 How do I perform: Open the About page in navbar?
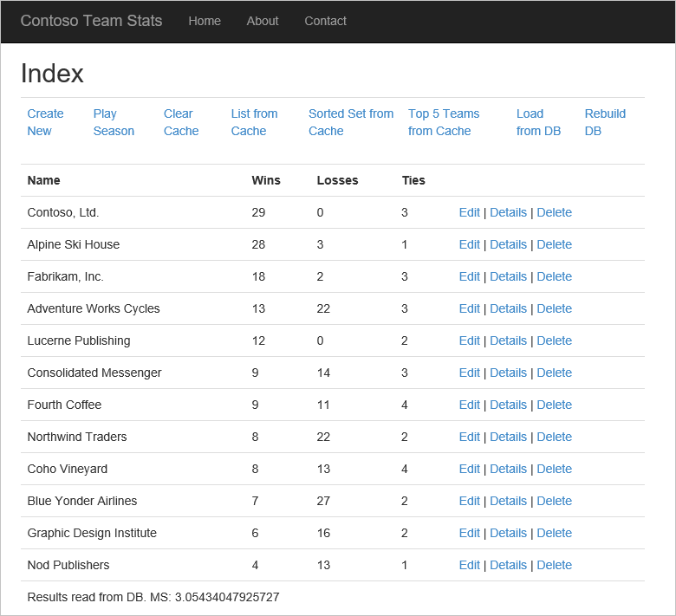coord(263,21)
